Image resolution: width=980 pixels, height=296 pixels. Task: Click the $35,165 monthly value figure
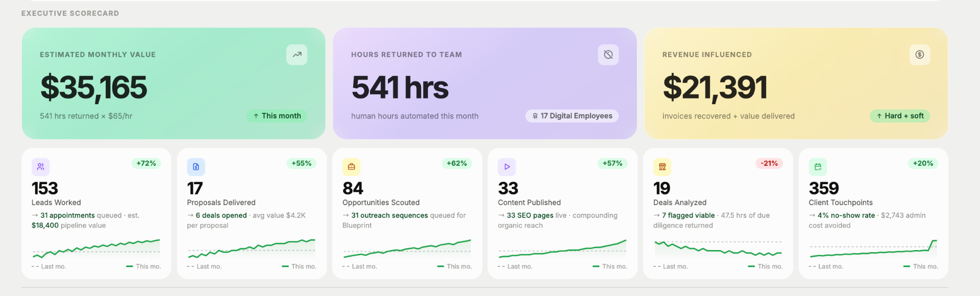click(x=93, y=87)
